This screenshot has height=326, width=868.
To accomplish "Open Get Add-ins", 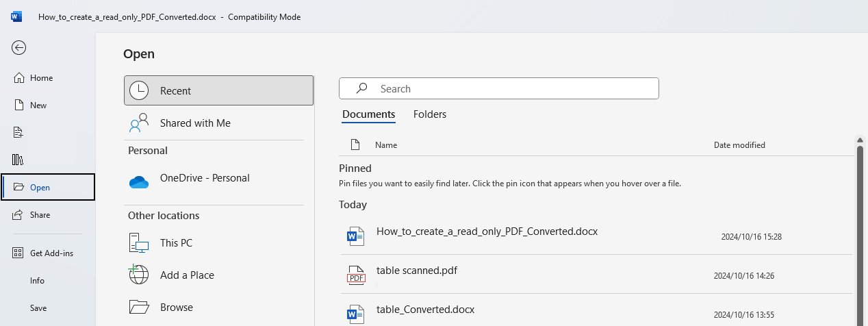I will click(47, 253).
